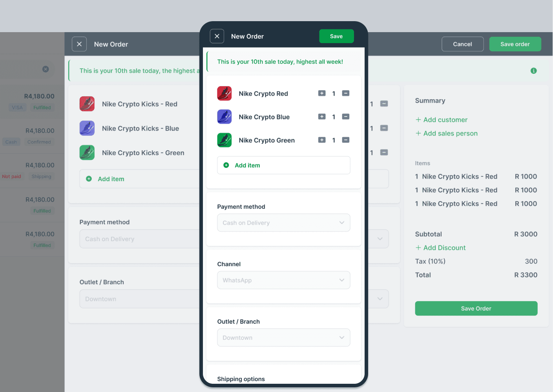Click the Nike Crypto Blue shoe thumbnail
The height and width of the screenshot is (392, 553).
[224, 117]
